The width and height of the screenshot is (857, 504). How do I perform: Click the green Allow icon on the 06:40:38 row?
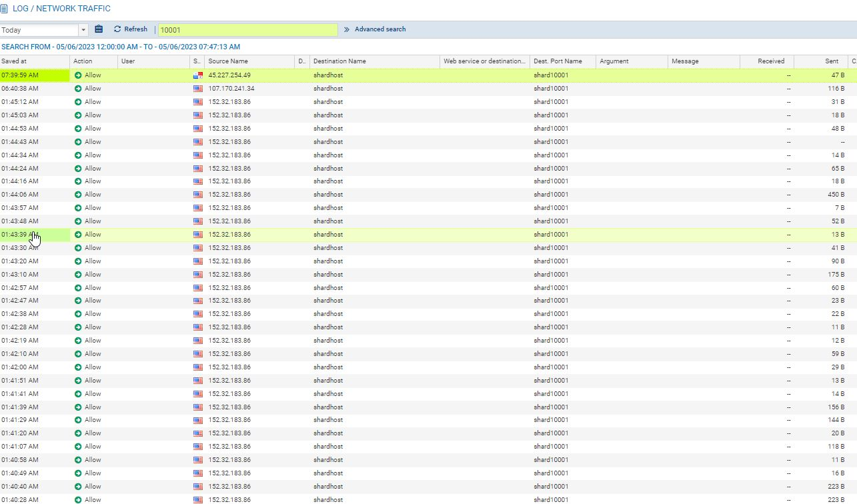[79, 88]
